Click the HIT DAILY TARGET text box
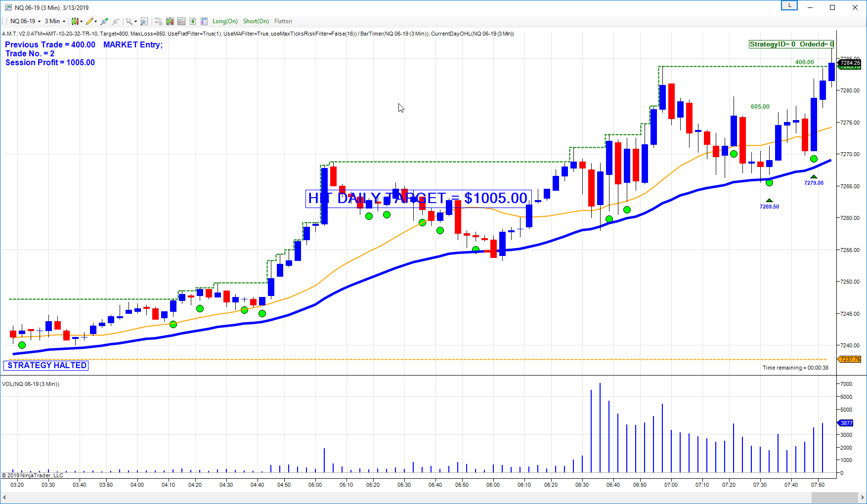 (419, 199)
